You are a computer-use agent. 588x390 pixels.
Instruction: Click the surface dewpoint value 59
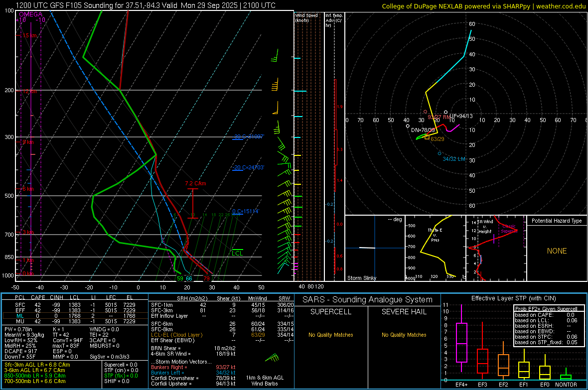(x=180, y=278)
